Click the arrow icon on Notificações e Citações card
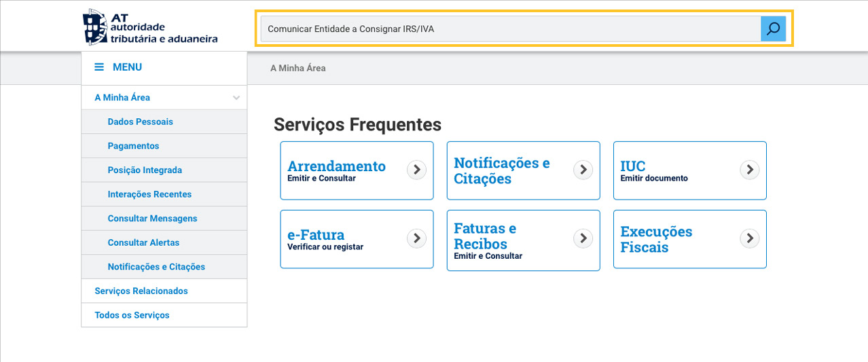The image size is (868, 362). click(x=583, y=170)
